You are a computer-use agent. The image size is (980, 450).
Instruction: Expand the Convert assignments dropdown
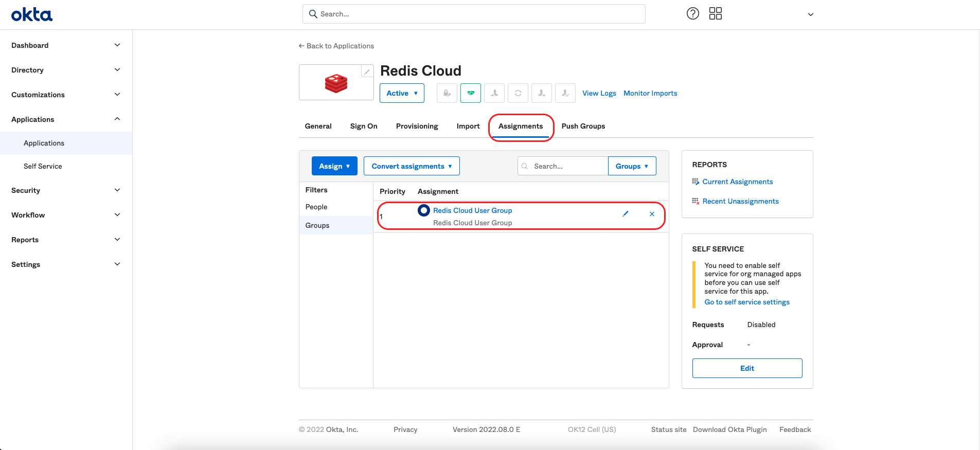[412, 166]
